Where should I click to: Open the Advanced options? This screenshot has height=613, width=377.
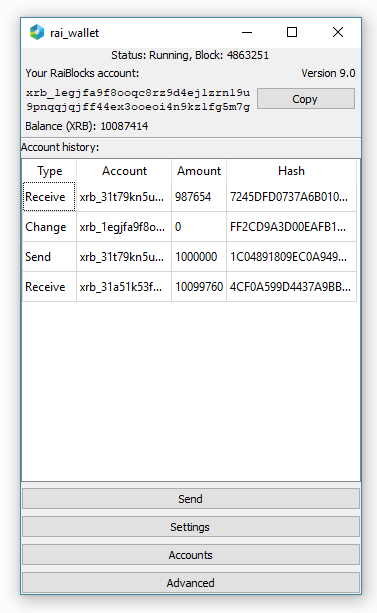click(x=191, y=583)
